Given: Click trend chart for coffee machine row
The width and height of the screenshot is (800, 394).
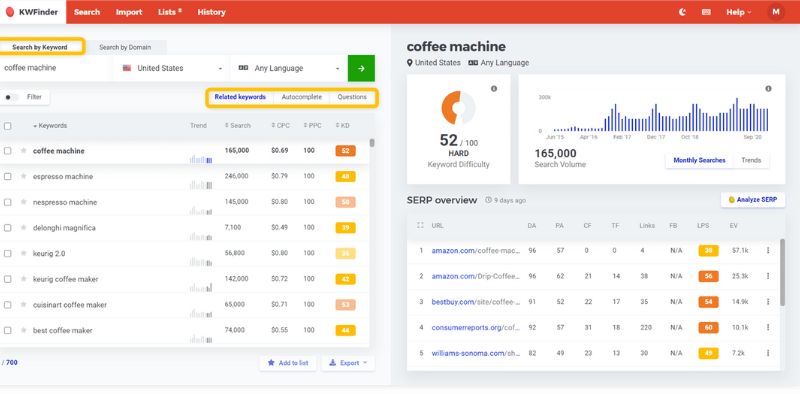Looking at the screenshot, I should 201,159.
